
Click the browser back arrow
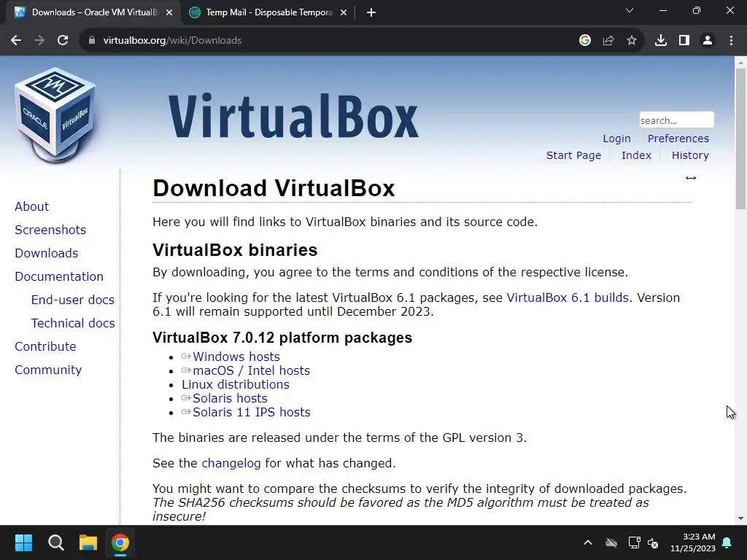[x=16, y=41]
